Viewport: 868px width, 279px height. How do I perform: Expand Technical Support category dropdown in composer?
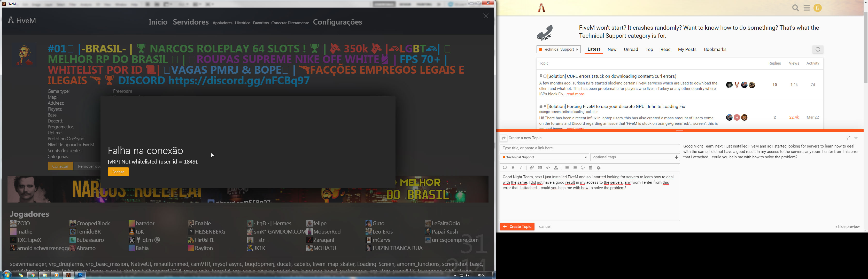[544, 157]
